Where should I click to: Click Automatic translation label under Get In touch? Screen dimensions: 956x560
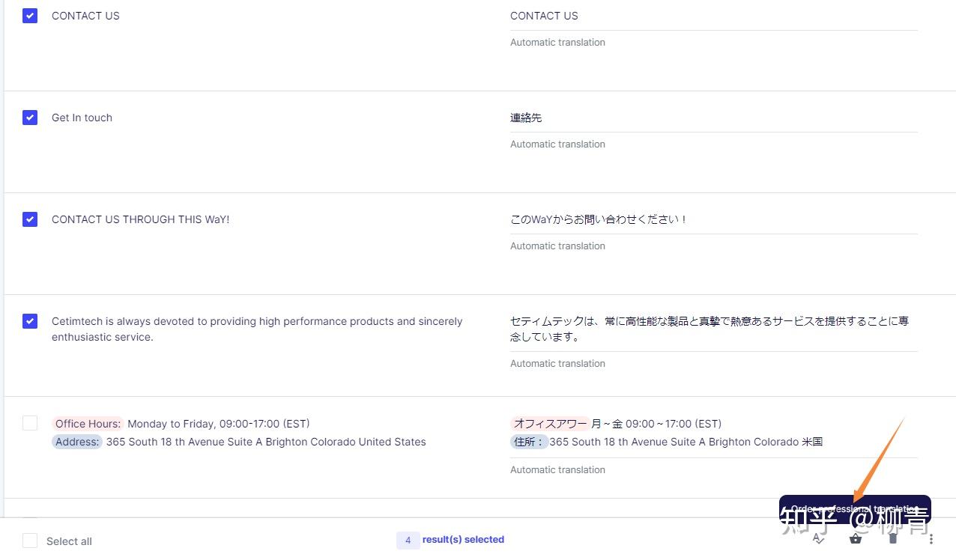557,144
